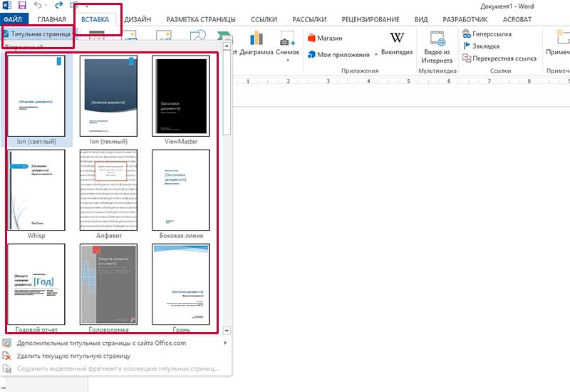Open Дополнительные титульные страницы с сайта Office.com
This screenshot has width=570, height=392.
click(x=115, y=343)
